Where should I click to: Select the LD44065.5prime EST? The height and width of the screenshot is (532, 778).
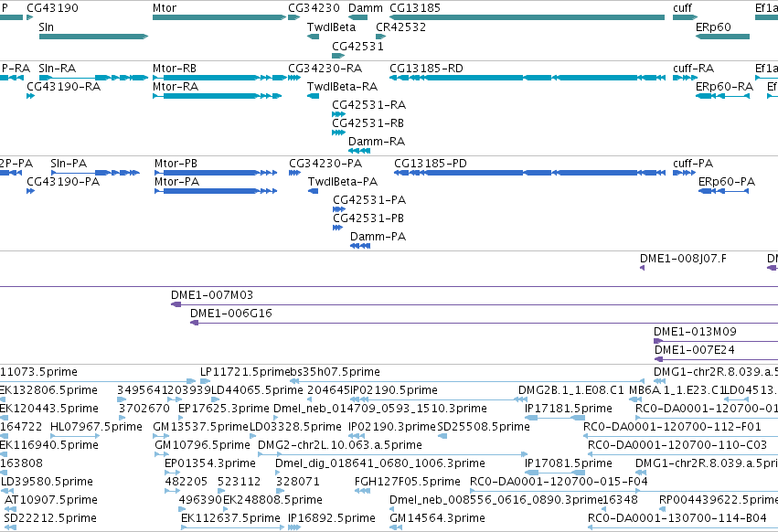pyautogui.click(x=216, y=399)
